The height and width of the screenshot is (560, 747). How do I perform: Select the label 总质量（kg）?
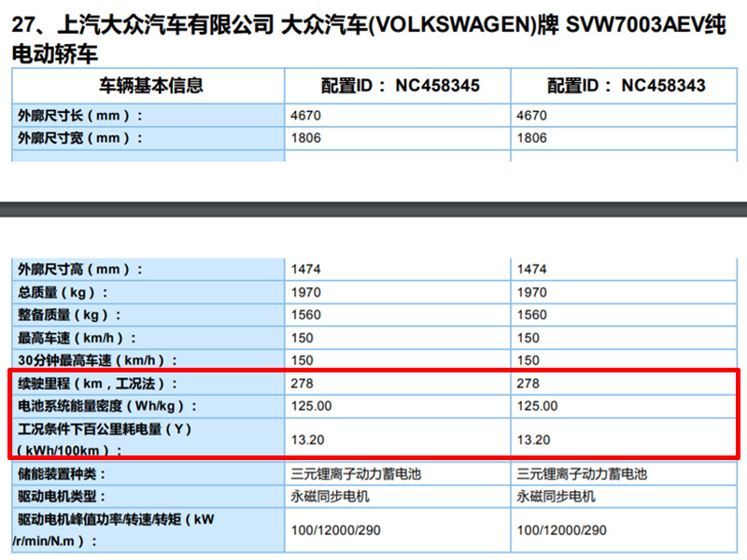pyautogui.click(x=63, y=292)
